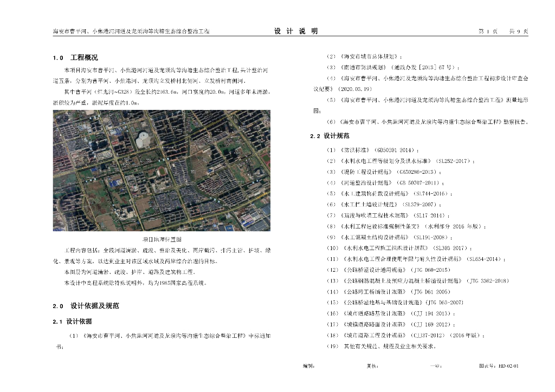The image size is (555, 392).
Task: Click the page title '设计说明'
Action: [296, 31]
